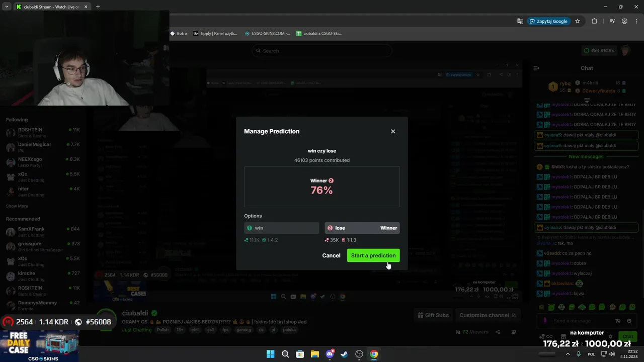This screenshot has width=644, height=362.
Task: Select the 'lose' prediction option
Action: tap(362, 228)
